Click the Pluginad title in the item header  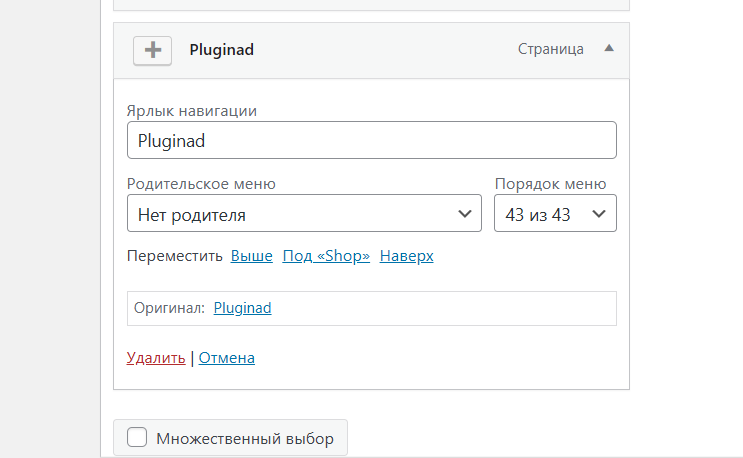point(221,50)
